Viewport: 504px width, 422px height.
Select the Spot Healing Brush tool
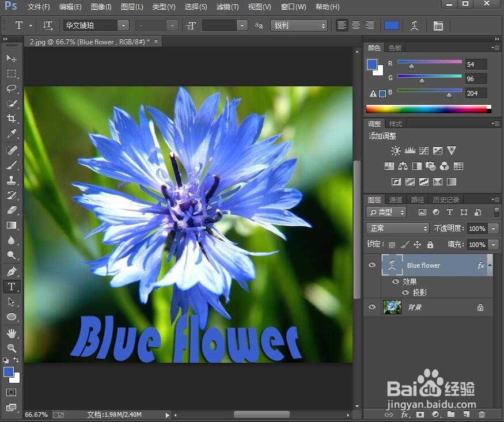tap(12, 150)
